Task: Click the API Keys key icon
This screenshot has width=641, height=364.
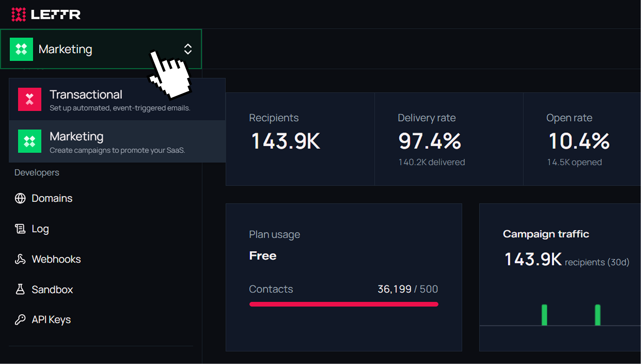Action: tap(20, 320)
